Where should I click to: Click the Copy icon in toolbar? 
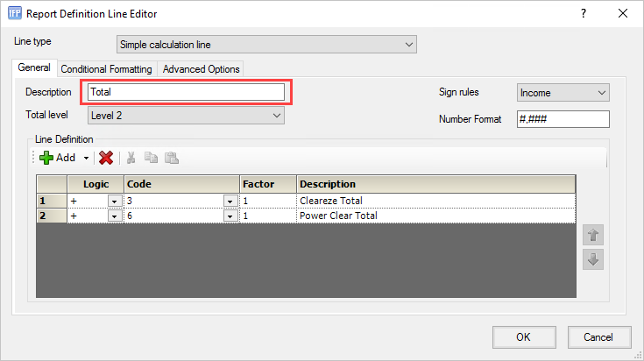(151, 158)
